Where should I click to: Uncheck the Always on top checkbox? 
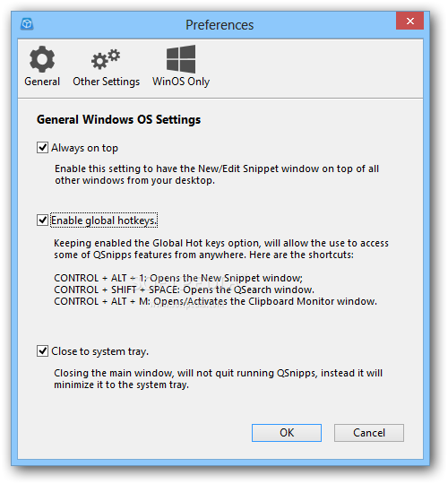[x=42, y=148]
